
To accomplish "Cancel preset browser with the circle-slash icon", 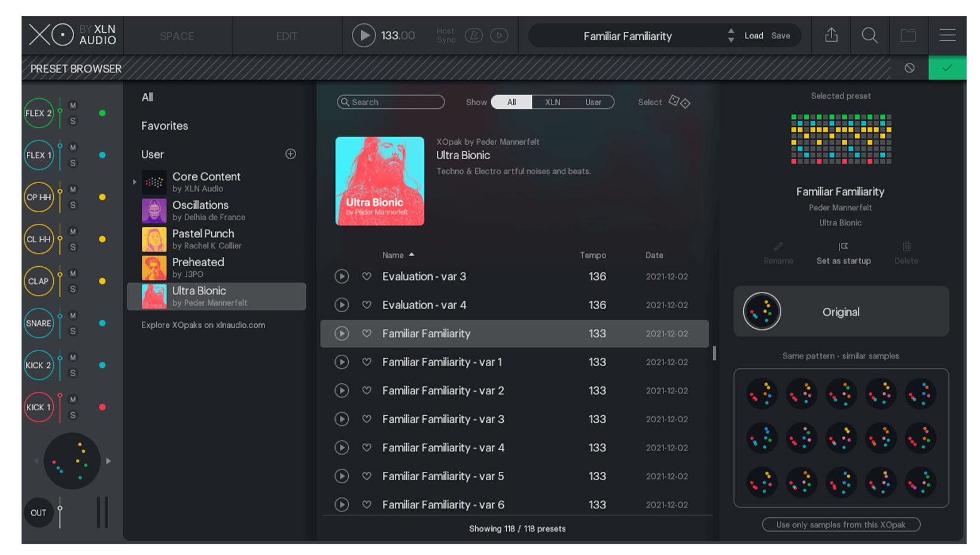I will [909, 68].
